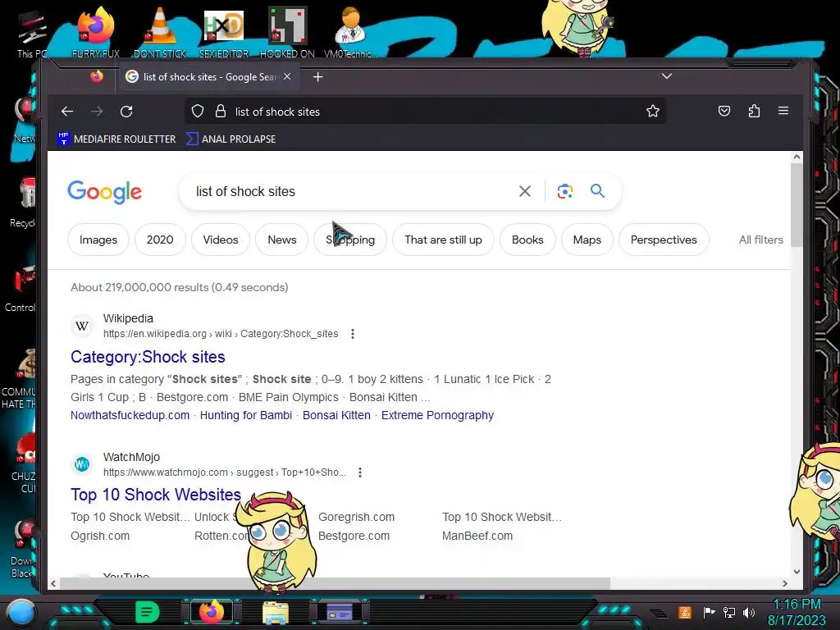Search by image with Google Lens icon

[564, 191]
